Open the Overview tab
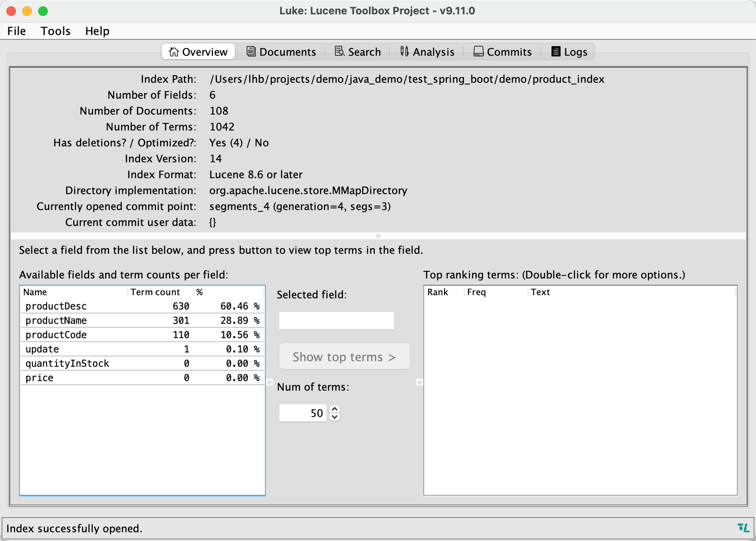The width and height of the screenshot is (756, 541). tap(198, 52)
